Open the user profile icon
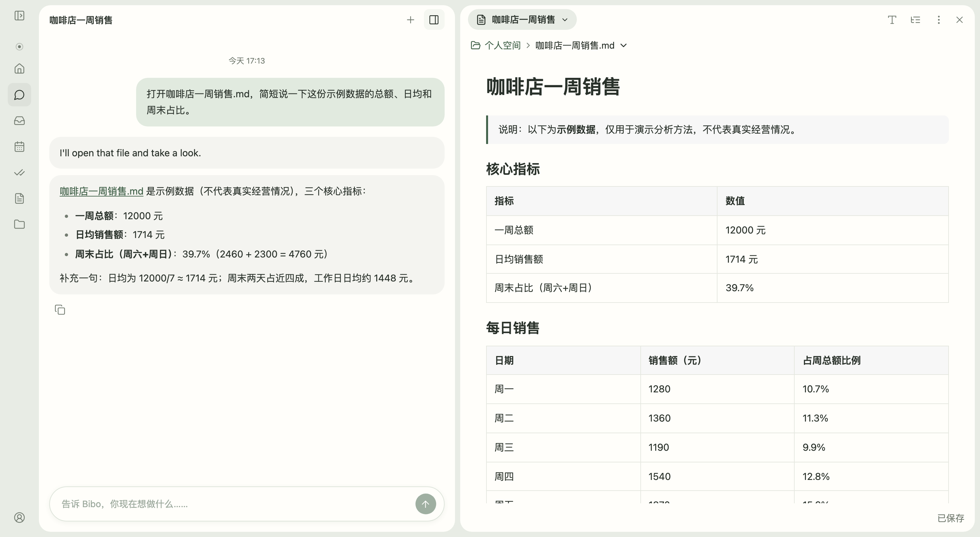 click(19, 518)
